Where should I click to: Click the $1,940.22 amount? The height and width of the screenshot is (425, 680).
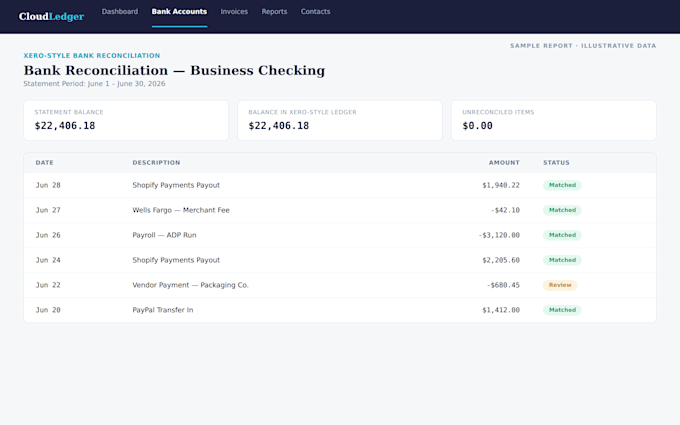501,185
